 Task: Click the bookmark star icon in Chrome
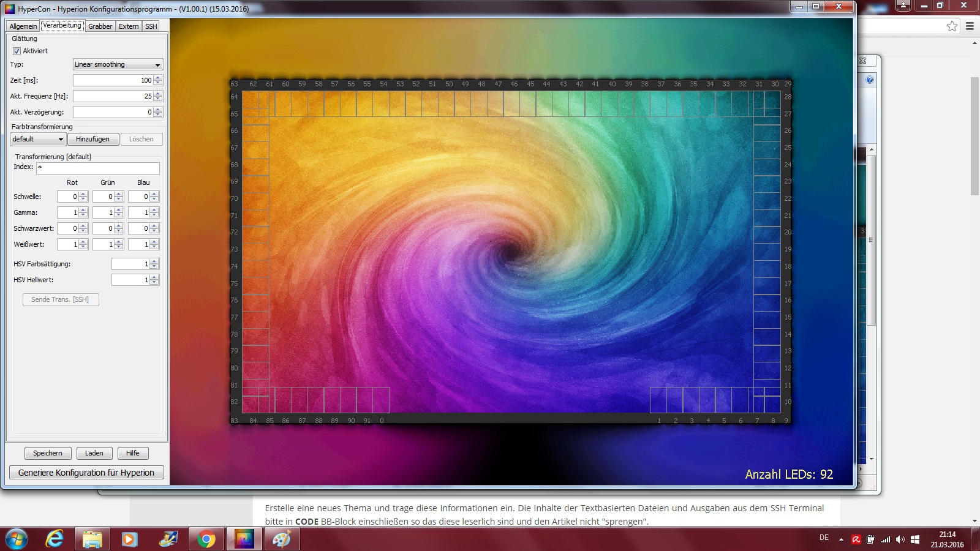[952, 26]
